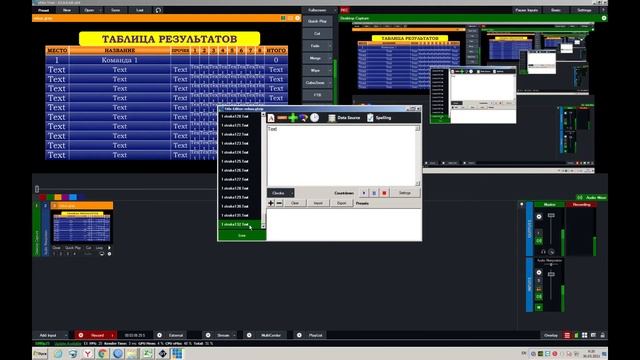The image size is (640, 360).
Task: Open the Fade transition dropdown arrow
Action: (330, 46)
